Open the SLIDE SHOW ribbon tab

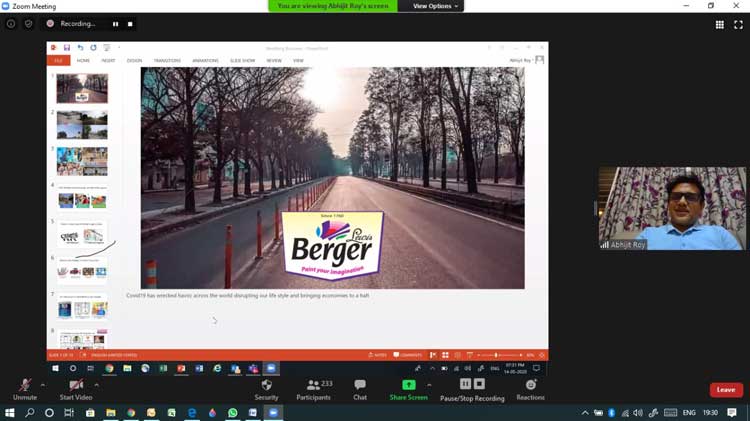tap(243, 60)
